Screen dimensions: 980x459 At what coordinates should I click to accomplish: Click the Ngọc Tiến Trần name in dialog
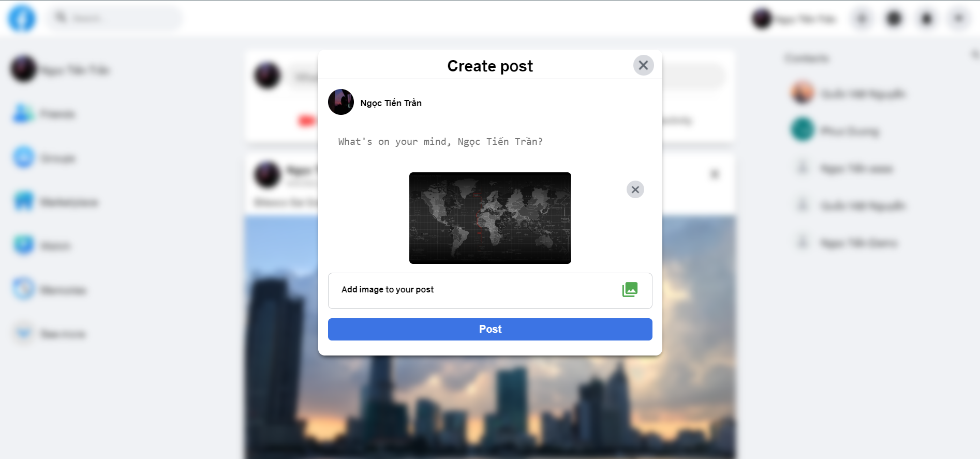click(391, 103)
